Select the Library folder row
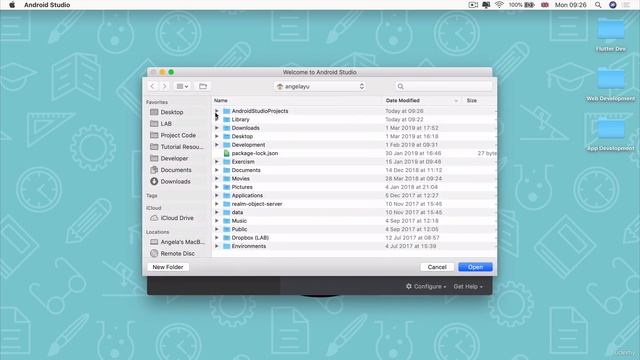 354,120
